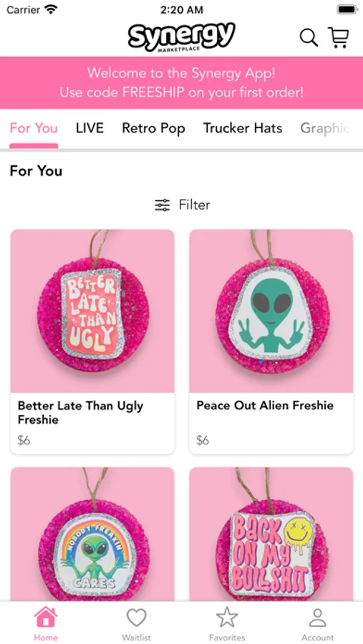Open the partially visible Graphic tab
The height and width of the screenshot is (644, 363).
tap(325, 128)
